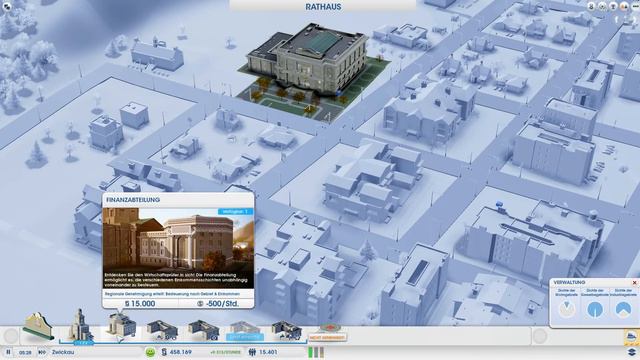
Task: Select the city sign module
Action: [x=38, y=327]
